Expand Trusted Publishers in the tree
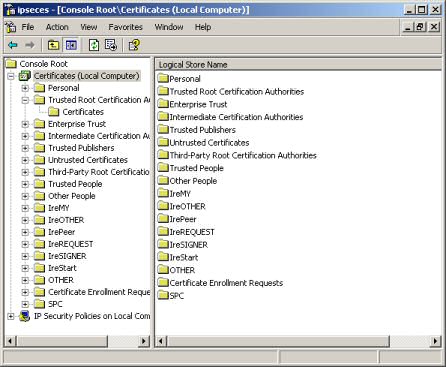 [25, 148]
